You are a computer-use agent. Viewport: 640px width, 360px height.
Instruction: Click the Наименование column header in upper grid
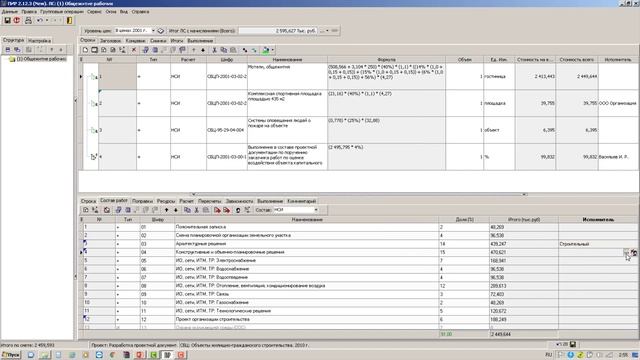click(x=287, y=60)
